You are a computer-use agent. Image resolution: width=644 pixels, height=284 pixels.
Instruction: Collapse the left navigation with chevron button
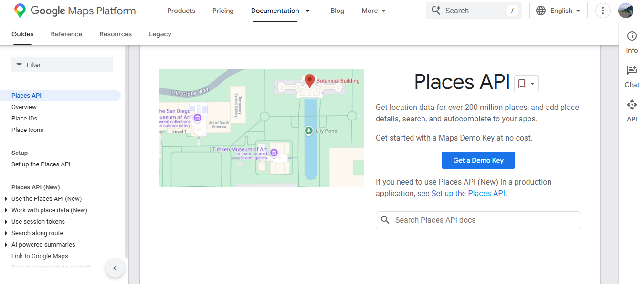click(x=115, y=268)
